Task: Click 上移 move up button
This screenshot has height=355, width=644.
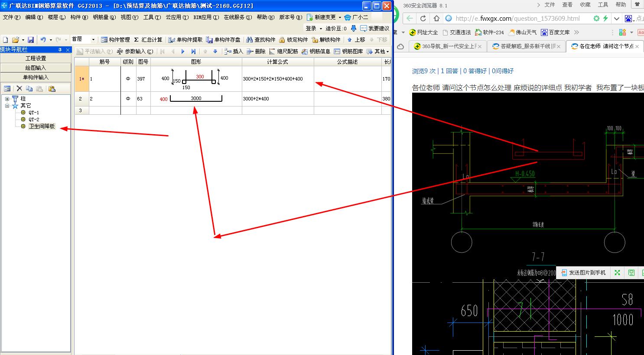Action: (x=356, y=39)
